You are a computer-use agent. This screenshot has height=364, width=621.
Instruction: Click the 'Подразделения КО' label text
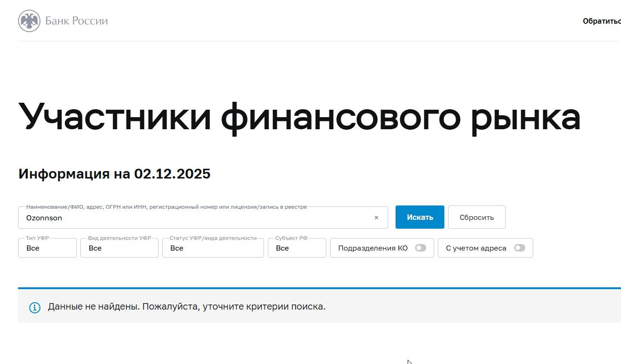[372, 248]
